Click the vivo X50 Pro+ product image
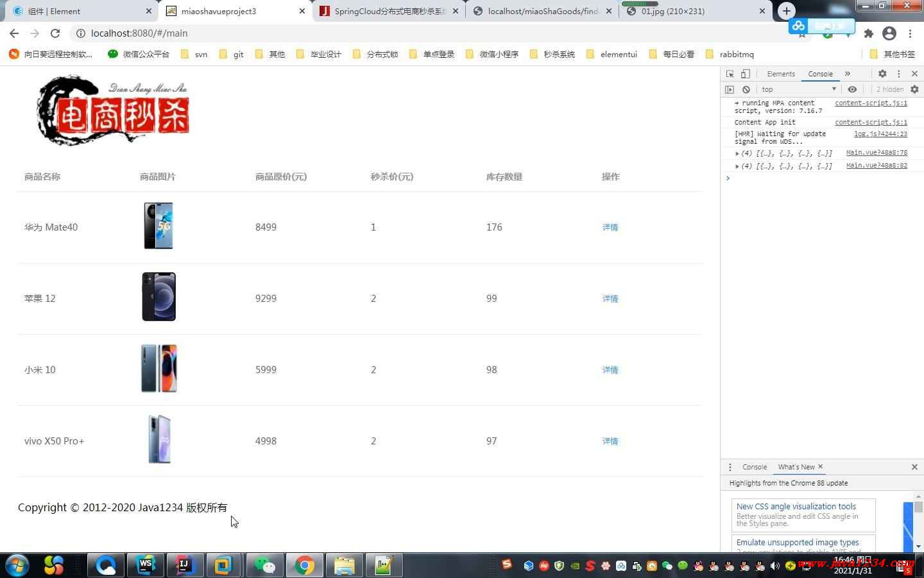Viewport: 924px width, 578px height. [160, 439]
